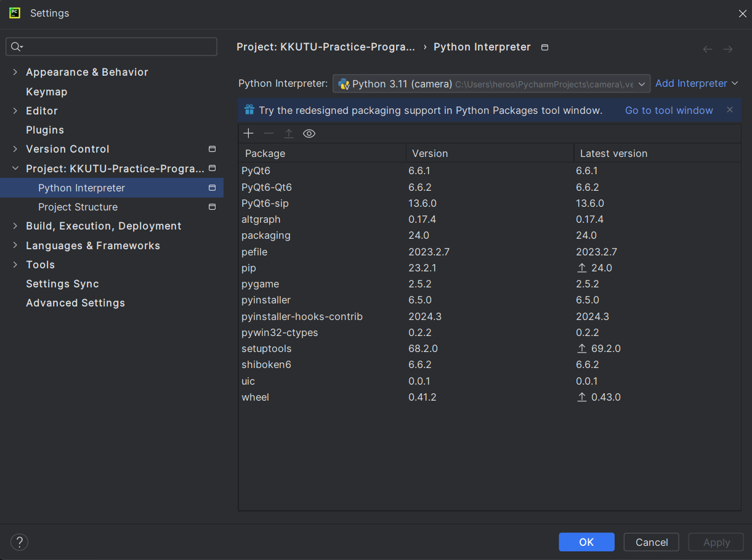Select the pip package row
Image resolution: width=752 pixels, height=560 pixels.
point(490,268)
